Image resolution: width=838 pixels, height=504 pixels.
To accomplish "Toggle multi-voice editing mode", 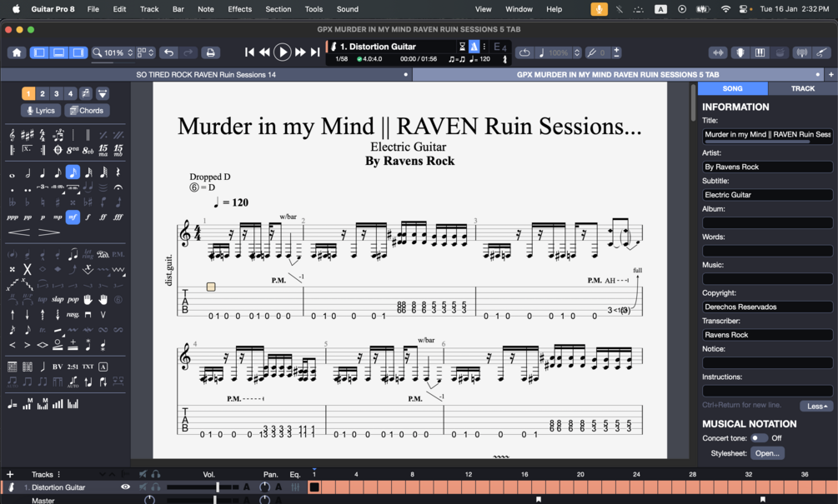I will 86,93.
